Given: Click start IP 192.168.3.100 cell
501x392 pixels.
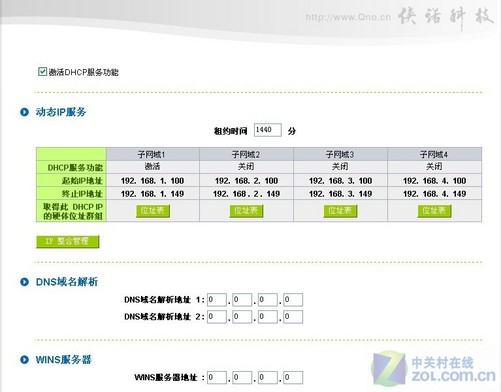Looking at the screenshot, I should pos(340,181).
